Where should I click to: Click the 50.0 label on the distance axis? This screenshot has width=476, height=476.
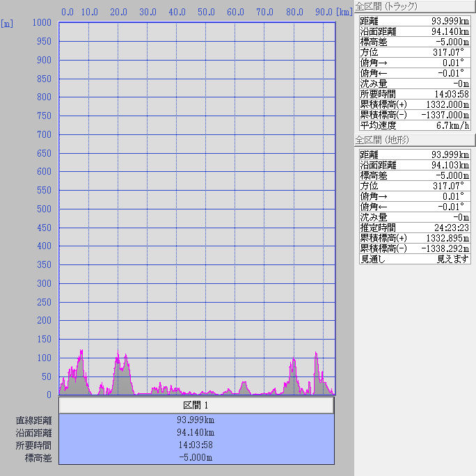point(206,12)
